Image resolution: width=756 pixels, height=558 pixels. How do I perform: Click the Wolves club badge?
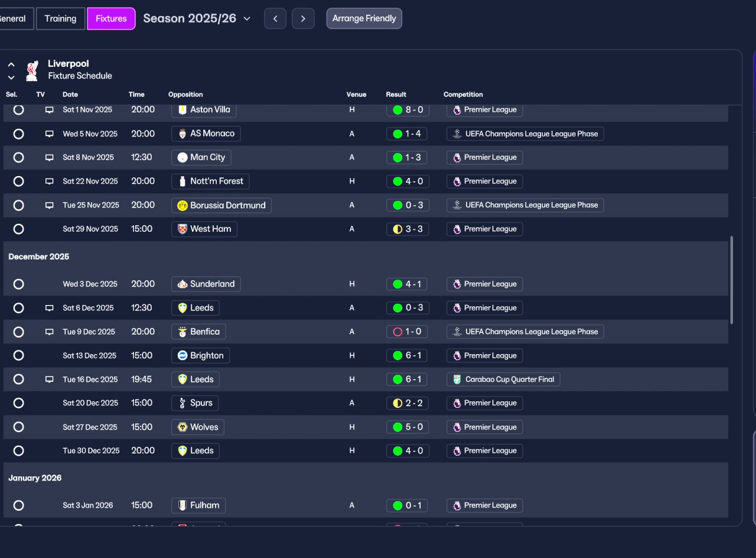(x=183, y=427)
